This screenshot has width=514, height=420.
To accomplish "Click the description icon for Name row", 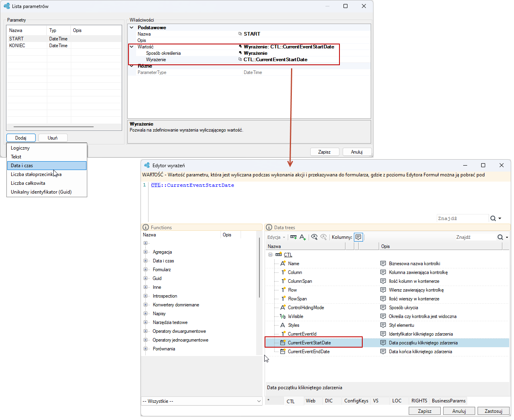I will (x=383, y=264).
